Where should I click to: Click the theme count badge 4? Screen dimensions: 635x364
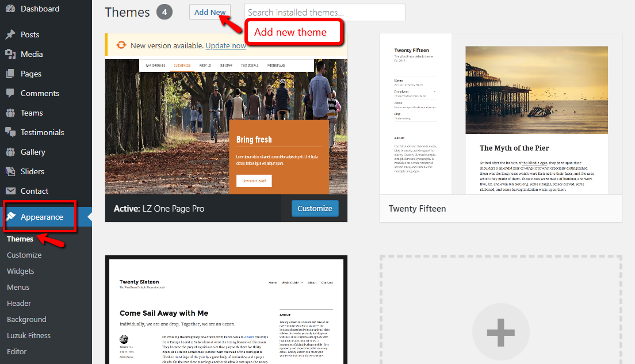tap(165, 12)
